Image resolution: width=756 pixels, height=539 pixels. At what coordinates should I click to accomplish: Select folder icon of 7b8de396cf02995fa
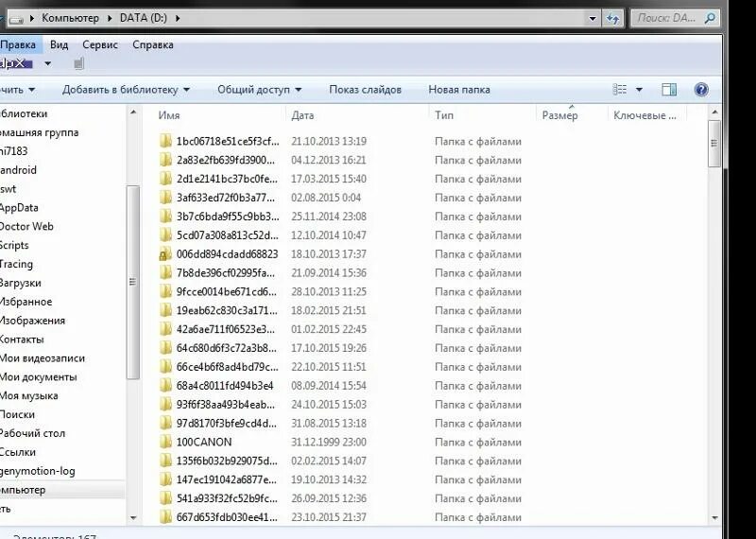click(165, 273)
